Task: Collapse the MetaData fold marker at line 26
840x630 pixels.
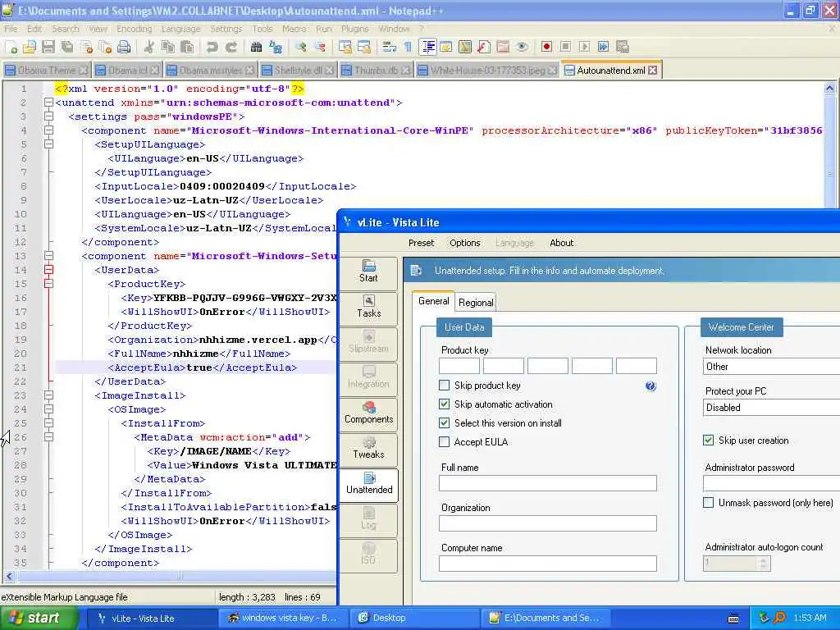Action: (x=48, y=437)
